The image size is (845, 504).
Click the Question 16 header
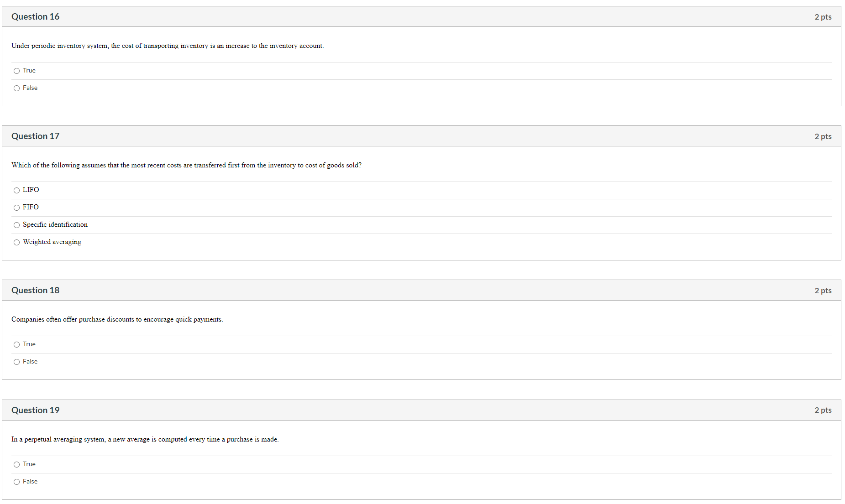[x=35, y=16]
